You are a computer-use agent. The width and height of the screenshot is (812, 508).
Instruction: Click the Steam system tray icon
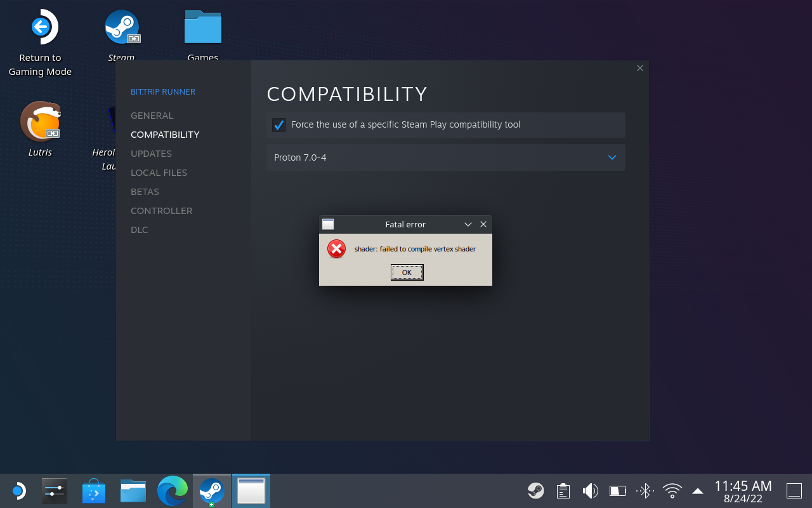tap(536, 490)
